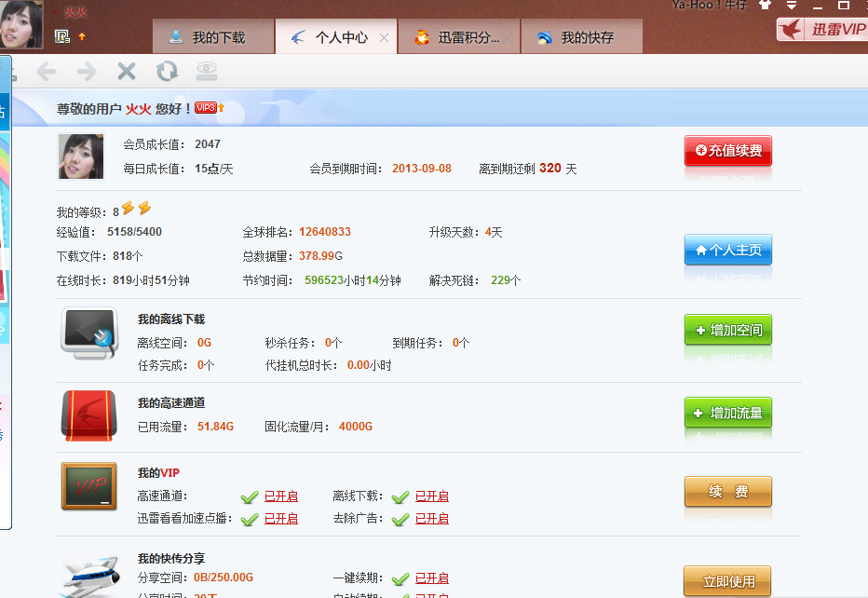868x598 pixels.
Task: Click the 增加空间 green button
Action: tap(728, 330)
